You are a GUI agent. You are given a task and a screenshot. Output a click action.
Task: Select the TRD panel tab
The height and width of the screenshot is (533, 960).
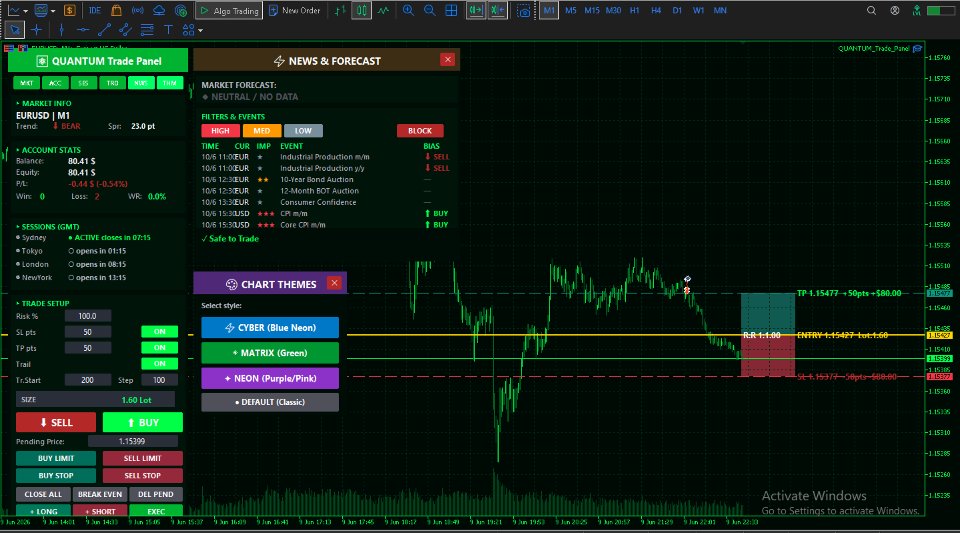click(112, 83)
